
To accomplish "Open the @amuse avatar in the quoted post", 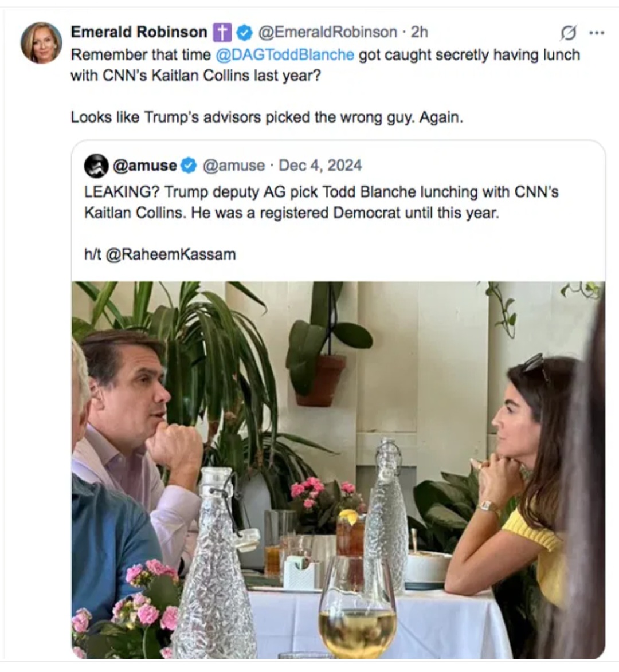I will pyautogui.click(x=96, y=166).
